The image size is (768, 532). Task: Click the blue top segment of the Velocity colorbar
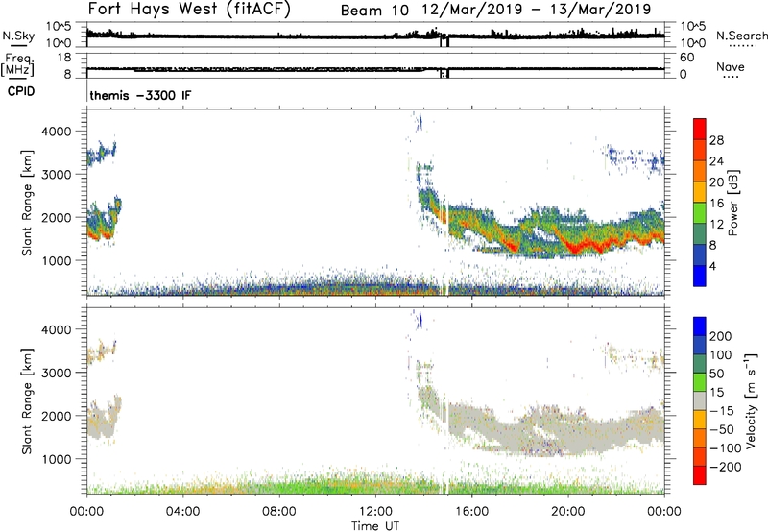click(700, 326)
